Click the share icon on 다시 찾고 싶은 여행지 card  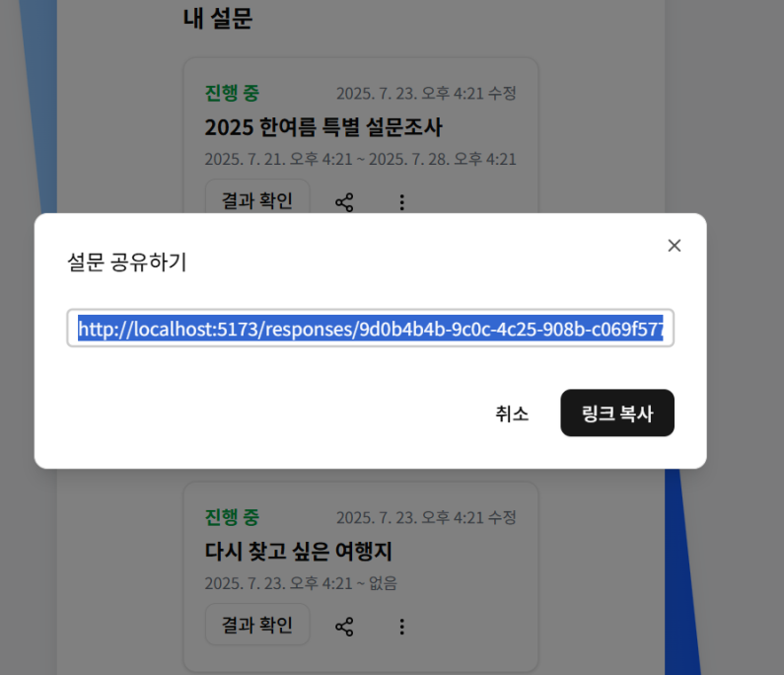click(344, 627)
